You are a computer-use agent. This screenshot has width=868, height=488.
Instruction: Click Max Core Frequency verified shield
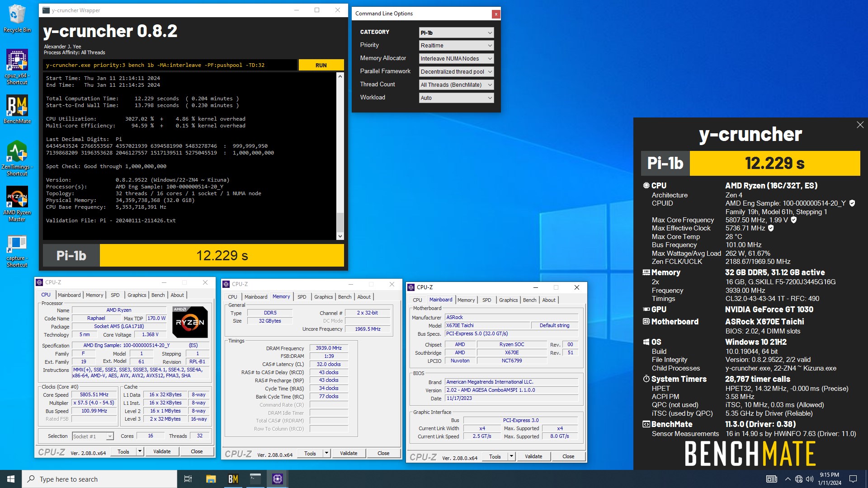[793, 220]
